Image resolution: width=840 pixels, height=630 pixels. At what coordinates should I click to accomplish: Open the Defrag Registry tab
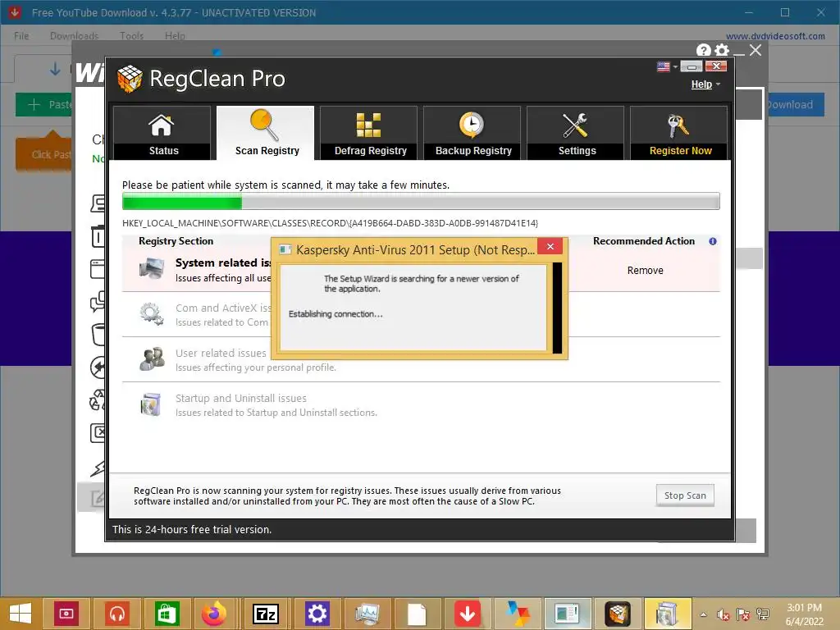[368, 133]
